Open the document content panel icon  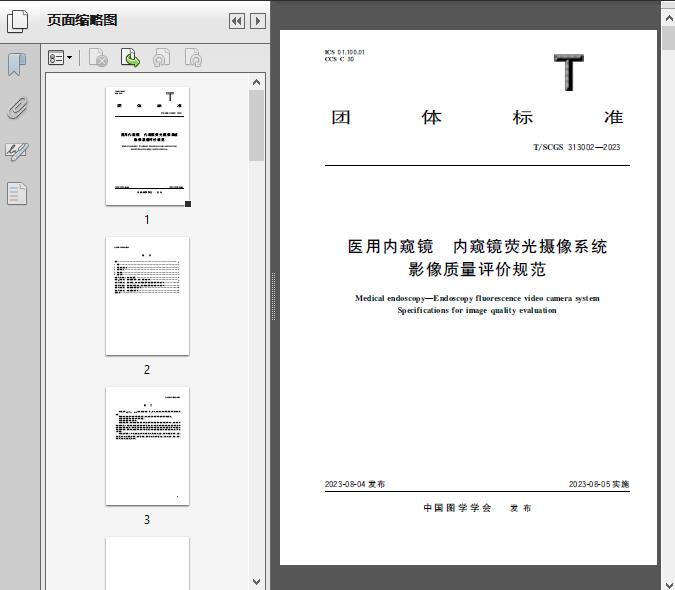(x=17, y=193)
